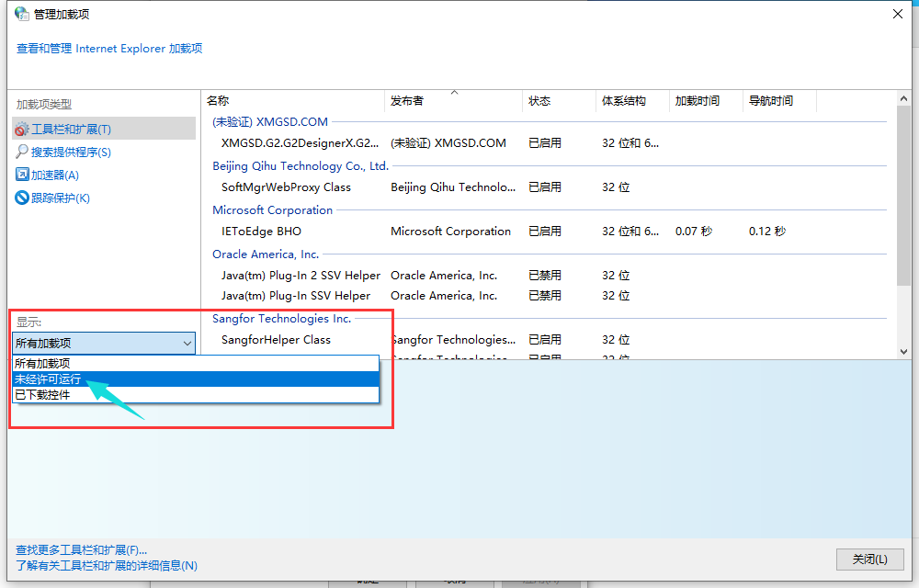919x588 pixels.
Task: Click the Search Providers magnifier icon
Action: (22, 152)
